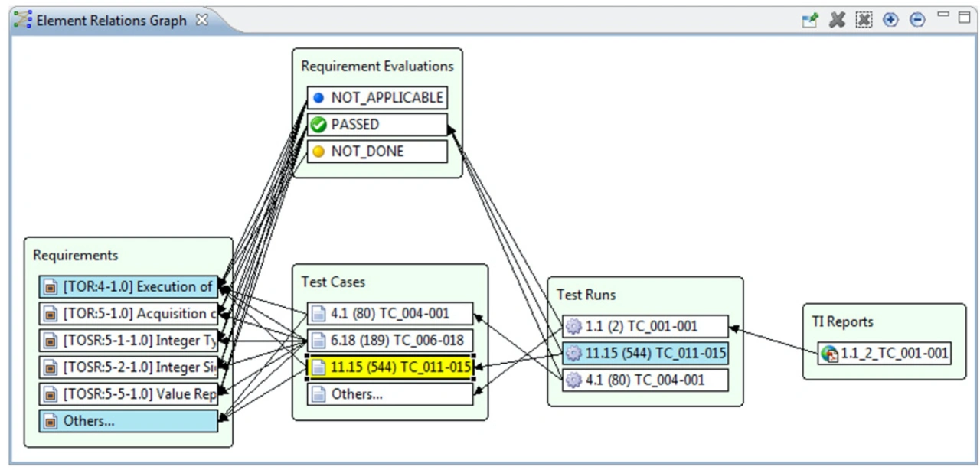Click the gear icon of test run 1.1 (2) TC_001-001
The image size is (980, 470).
click(573, 327)
